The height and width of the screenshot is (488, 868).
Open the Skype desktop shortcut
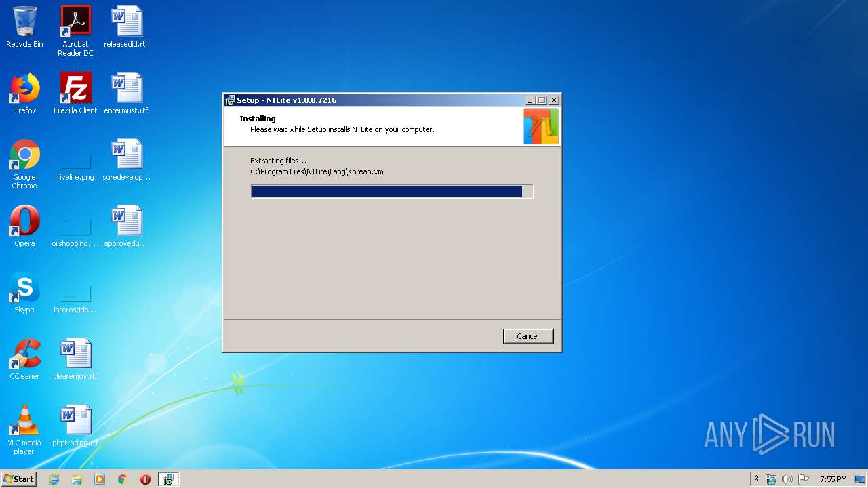tap(24, 293)
